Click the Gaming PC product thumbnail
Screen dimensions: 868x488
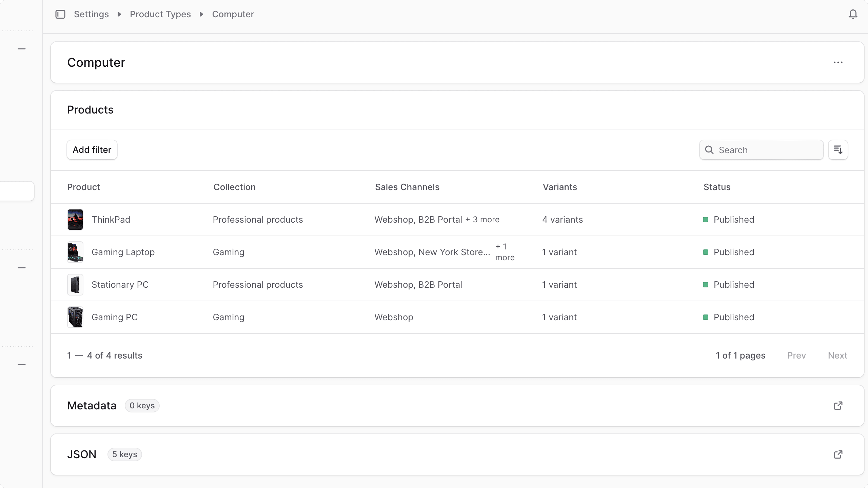tap(75, 317)
